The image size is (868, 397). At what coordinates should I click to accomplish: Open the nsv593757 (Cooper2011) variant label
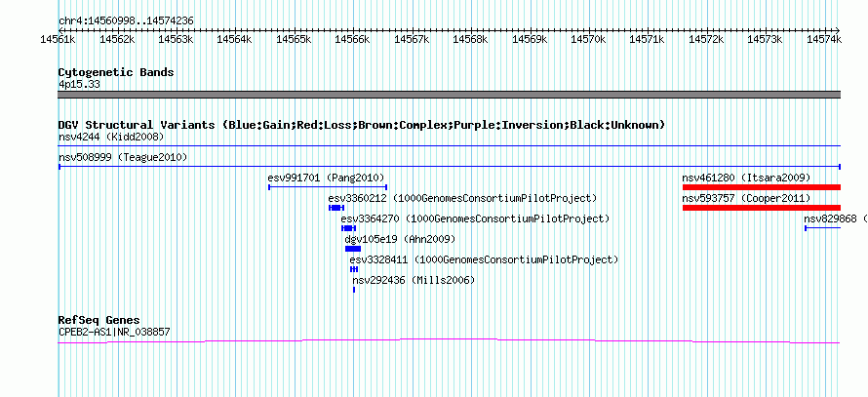coord(746,199)
